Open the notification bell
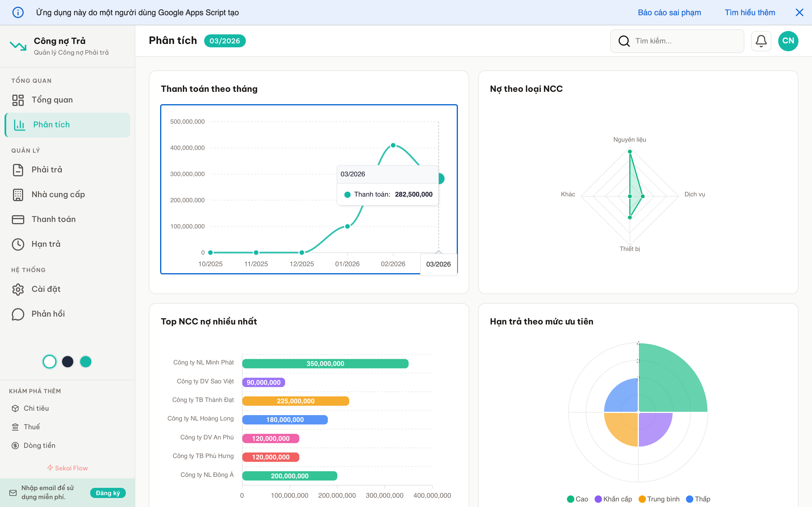 (761, 41)
